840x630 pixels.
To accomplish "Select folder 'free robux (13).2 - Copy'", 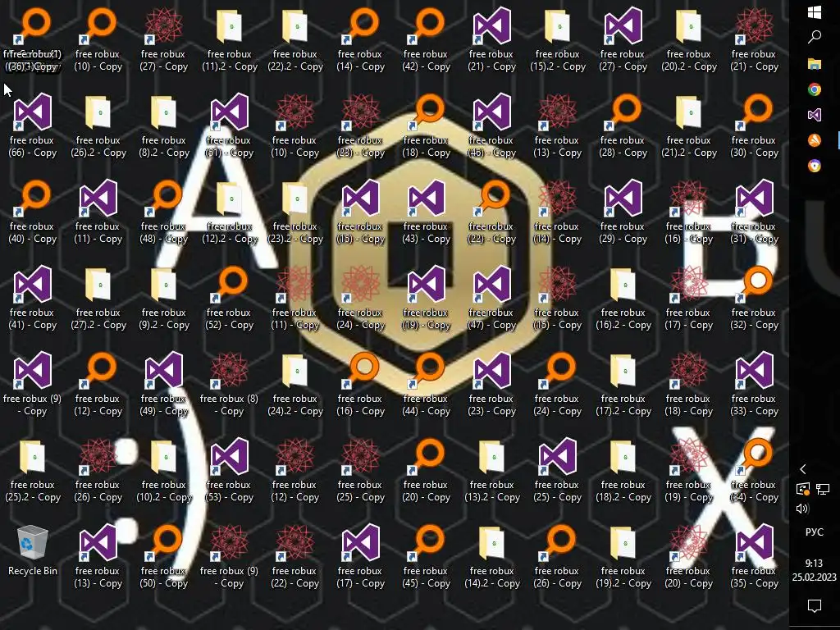I will click(x=492, y=471).
